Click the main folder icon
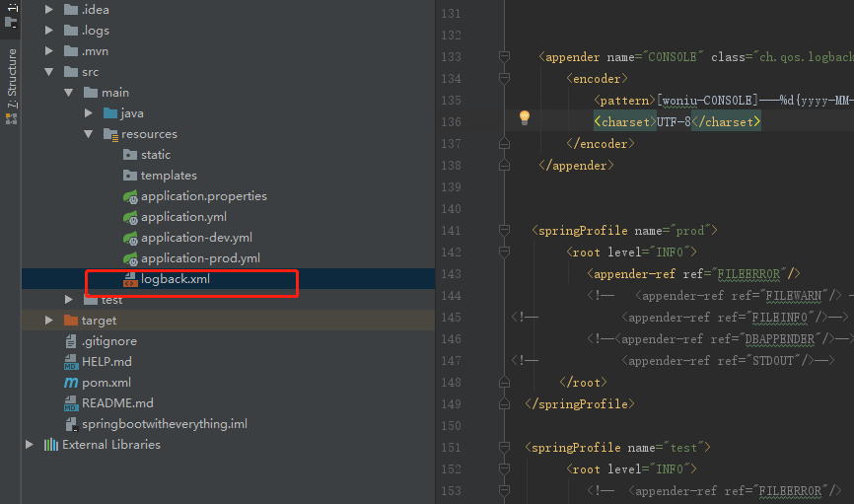 (x=91, y=93)
